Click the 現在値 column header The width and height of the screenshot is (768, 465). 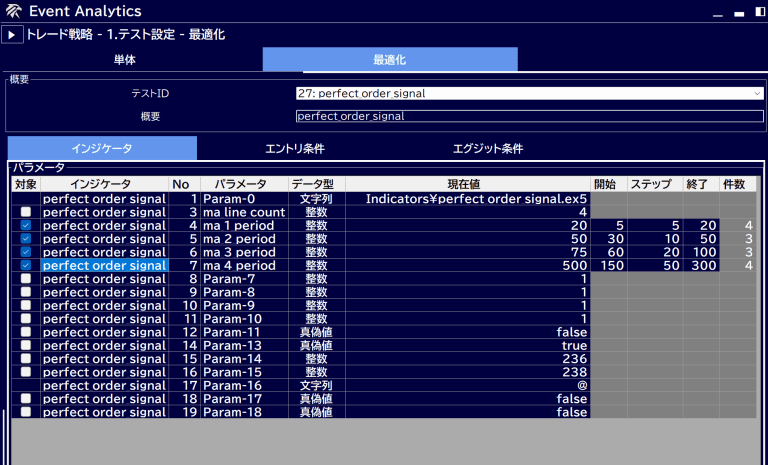pos(467,184)
